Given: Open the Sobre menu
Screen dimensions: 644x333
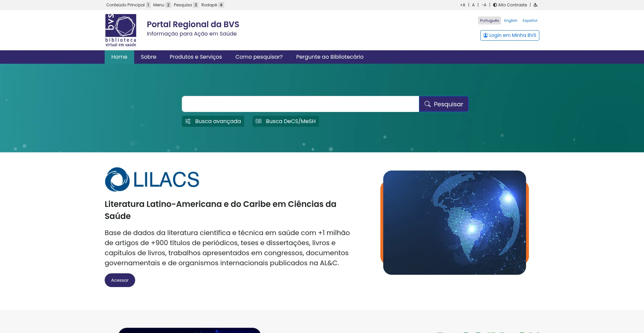Looking at the screenshot, I should 148,57.
